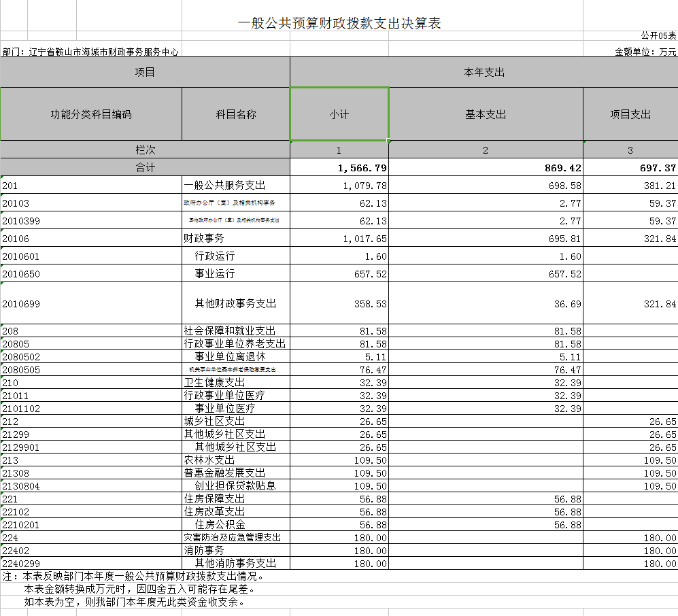Select code cell 2080505

tap(91, 370)
